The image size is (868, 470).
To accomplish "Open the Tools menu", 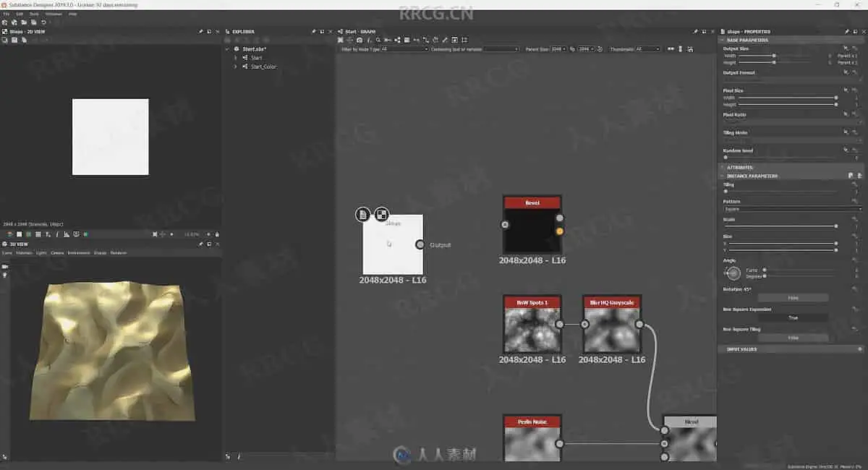I will 34,14.
